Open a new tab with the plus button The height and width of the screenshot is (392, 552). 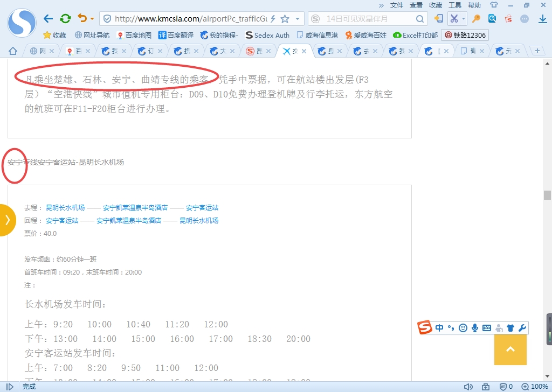[537, 51]
